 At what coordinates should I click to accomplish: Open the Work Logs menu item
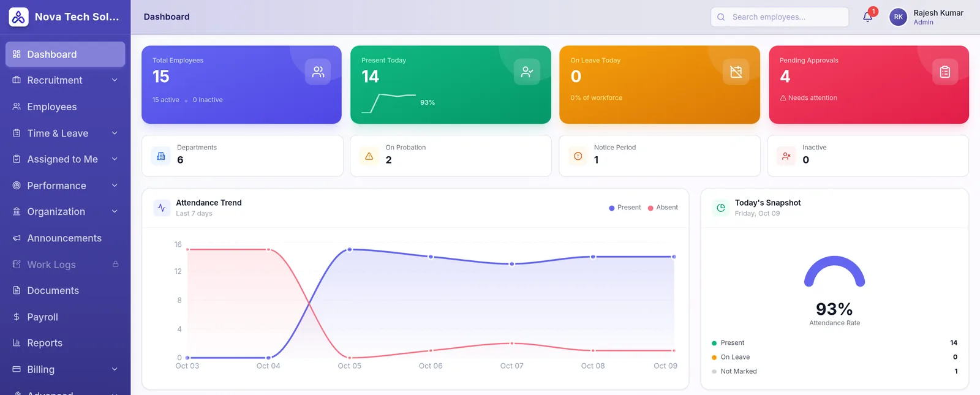(65, 265)
